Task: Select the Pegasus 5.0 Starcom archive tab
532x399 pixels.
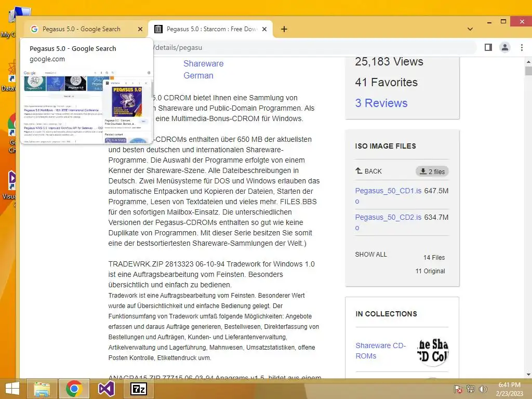Action: click(210, 29)
